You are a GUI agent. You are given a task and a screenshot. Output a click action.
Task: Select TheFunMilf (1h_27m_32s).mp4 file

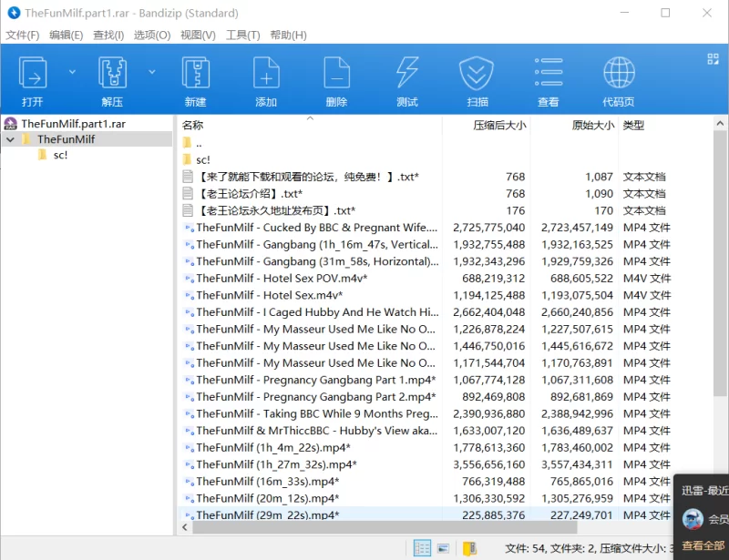[x=277, y=464]
